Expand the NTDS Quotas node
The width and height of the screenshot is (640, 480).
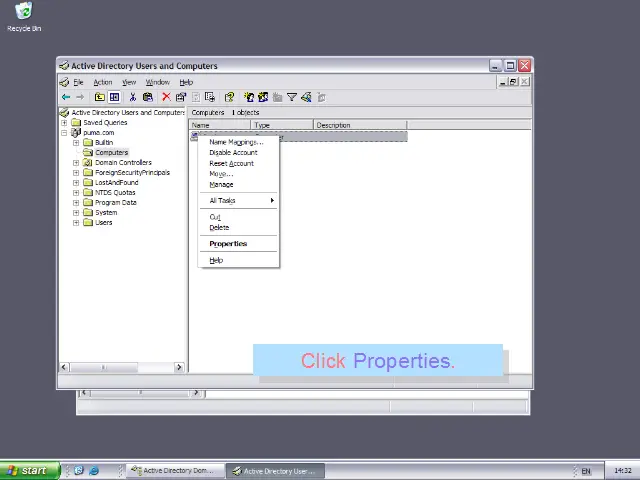point(76,193)
